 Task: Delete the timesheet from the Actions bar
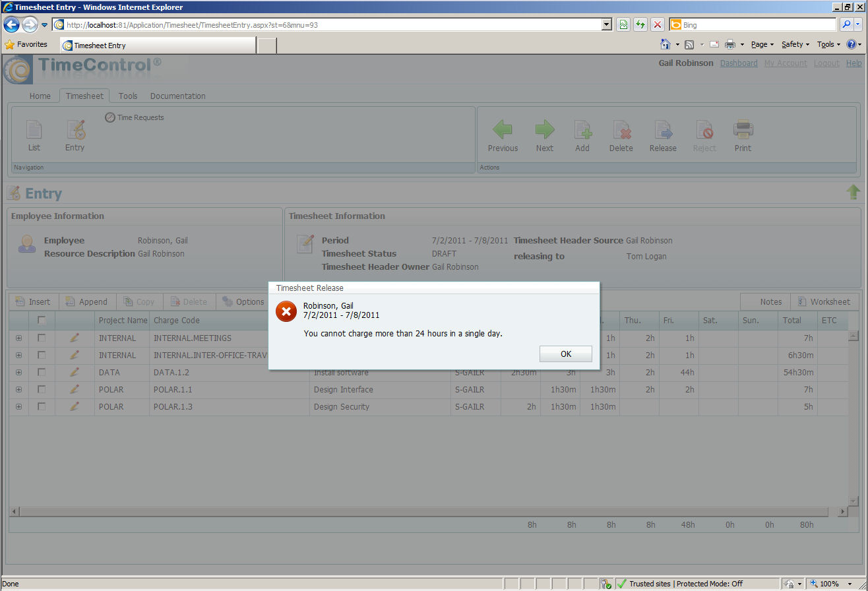click(621, 136)
